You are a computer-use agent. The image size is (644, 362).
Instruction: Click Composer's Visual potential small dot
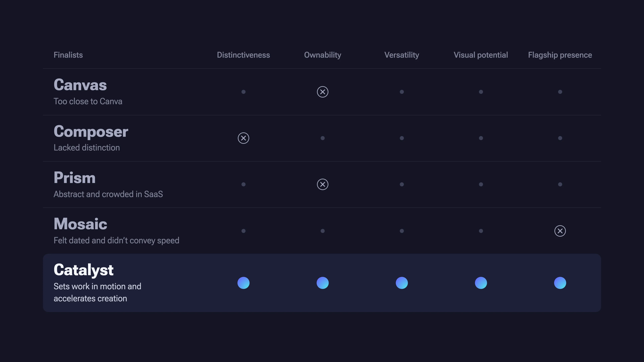[481, 138]
